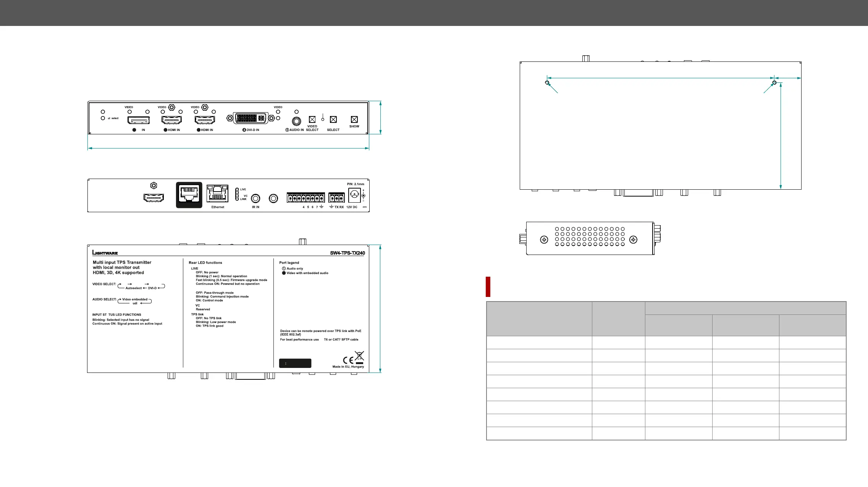Screen dimensions: 868x487
Task: Toggle the VIDEO SELECT button box
Action: [x=312, y=119]
